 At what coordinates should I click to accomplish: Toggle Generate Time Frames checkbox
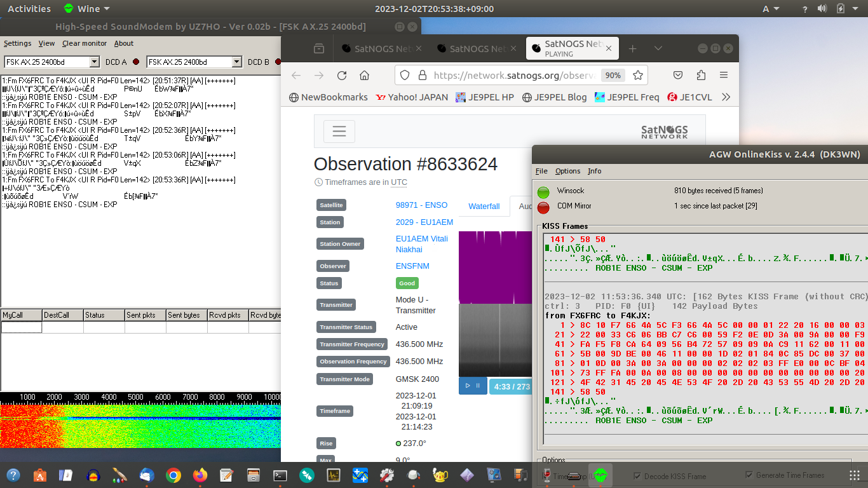[x=749, y=475]
